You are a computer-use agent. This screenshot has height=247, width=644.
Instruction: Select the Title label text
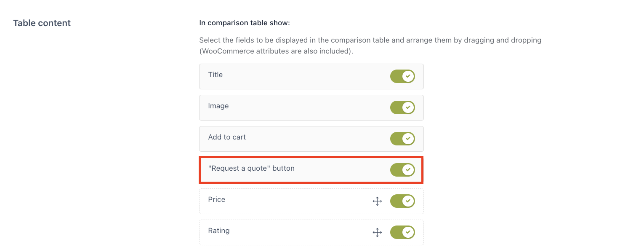216,75
